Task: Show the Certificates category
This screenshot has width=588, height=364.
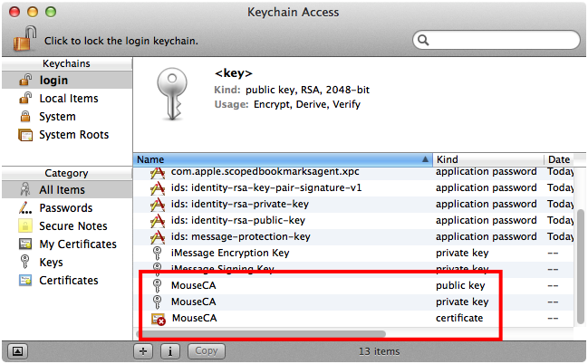Action: point(67,280)
